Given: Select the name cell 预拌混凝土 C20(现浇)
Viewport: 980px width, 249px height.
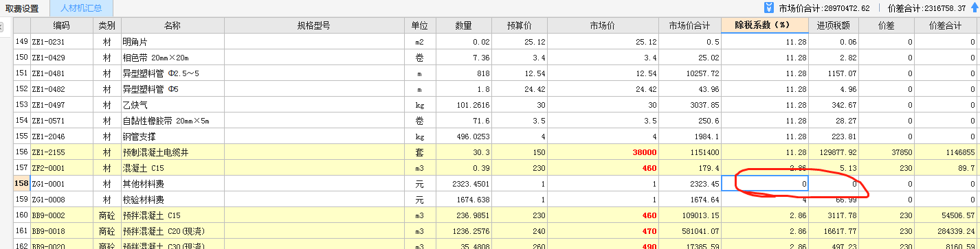Looking at the screenshot, I should [172, 231].
